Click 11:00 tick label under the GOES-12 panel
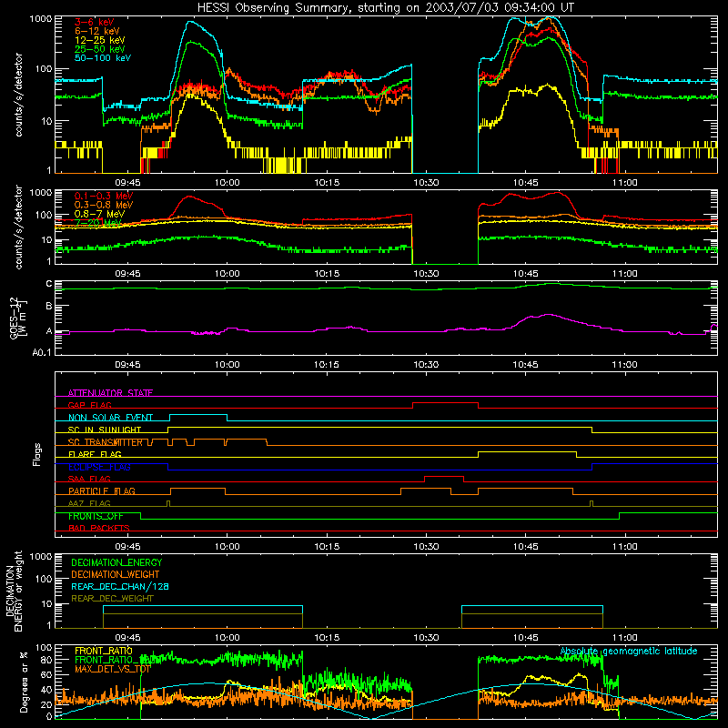 (624, 365)
